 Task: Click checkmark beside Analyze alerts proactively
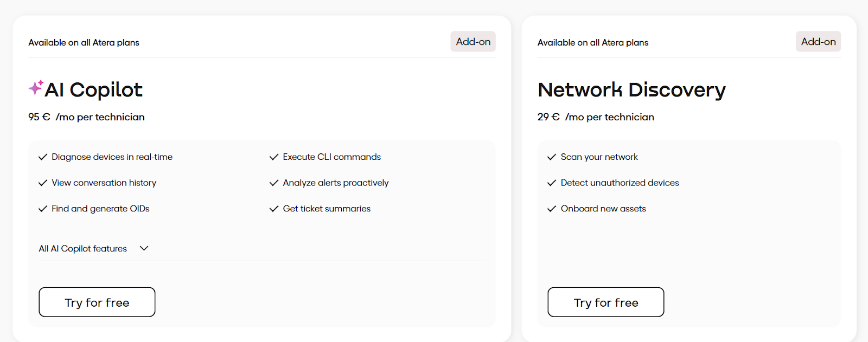point(274,183)
